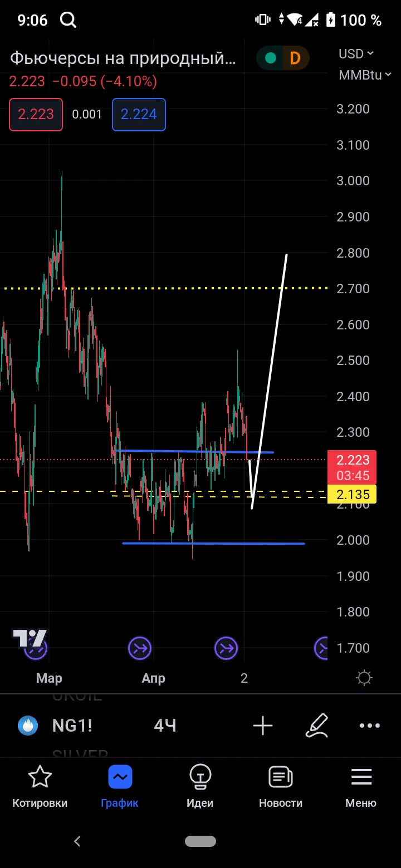
Task: Expand the MMBtu unit dropdown
Action: click(360, 75)
